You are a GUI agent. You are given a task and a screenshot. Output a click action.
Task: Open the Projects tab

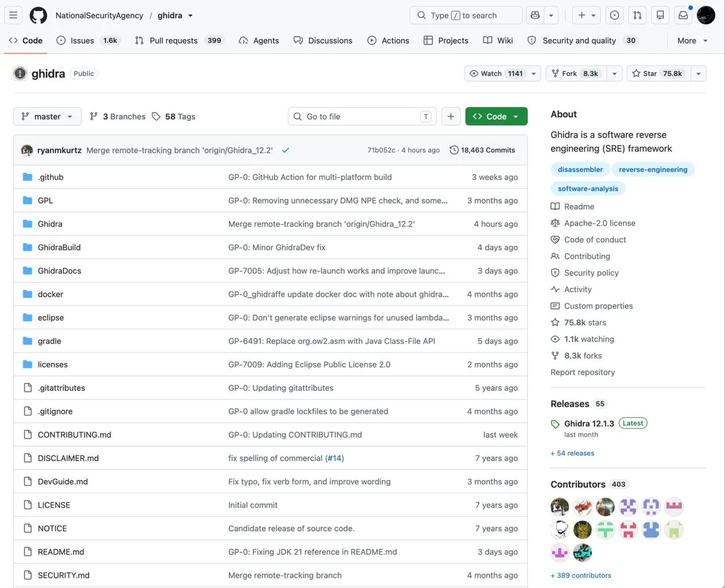(446, 41)
